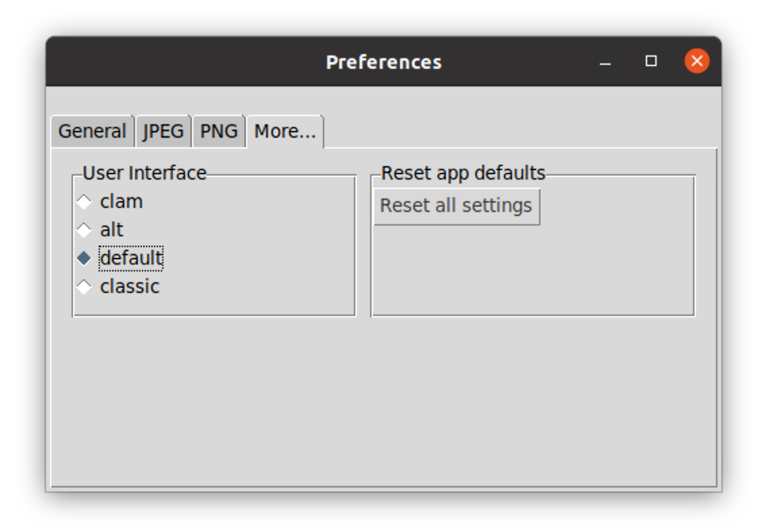Image resolution: width=762 pixels, height=532 pixels.
Task: Minimize the Preferences window
Action: coord(605,62)
